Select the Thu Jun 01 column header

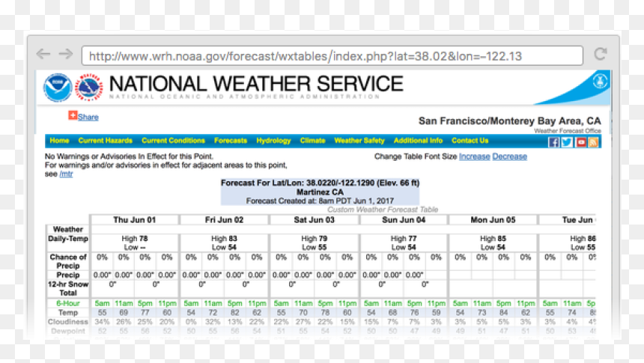pyautogui.click(x=134, y=220)
